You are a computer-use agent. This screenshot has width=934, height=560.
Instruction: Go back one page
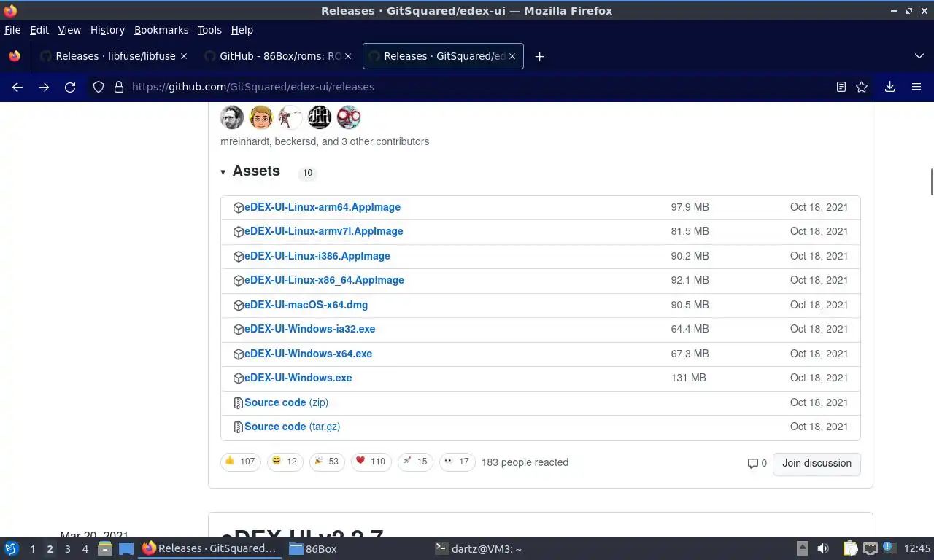point(18,87)
